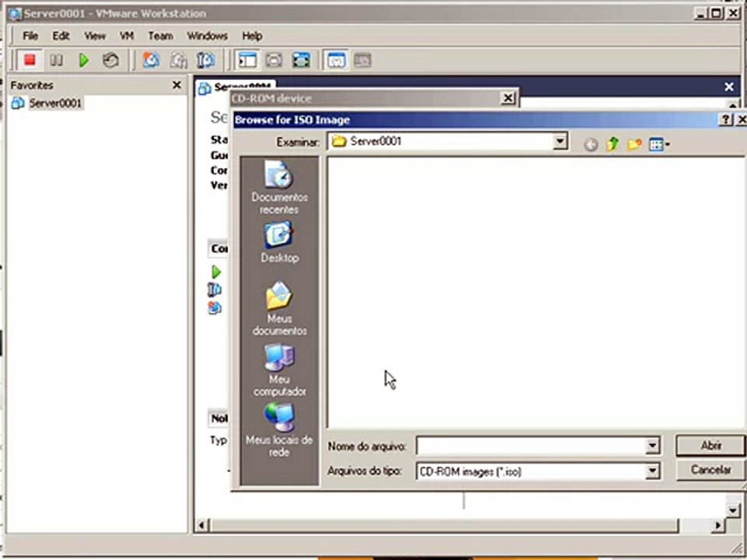Image resolution: width=747 pixels, height=560 pixels.
Task: Open the View menu
Action: (95, 36)
